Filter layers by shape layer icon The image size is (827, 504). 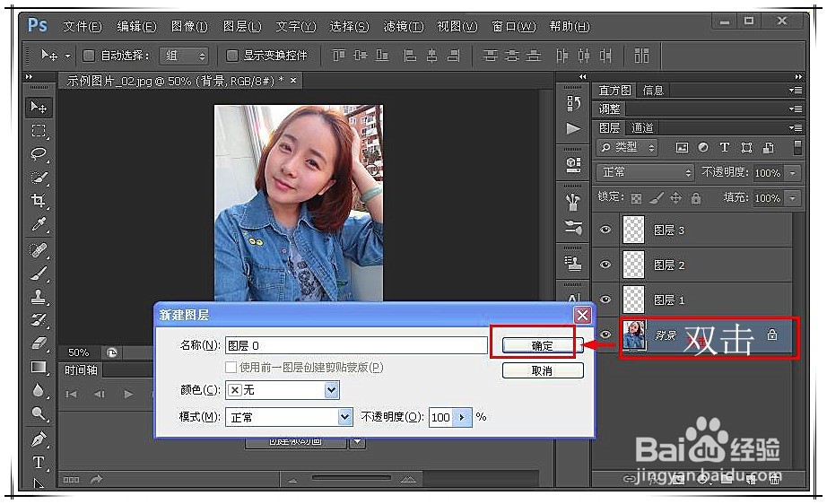(746, 148)
